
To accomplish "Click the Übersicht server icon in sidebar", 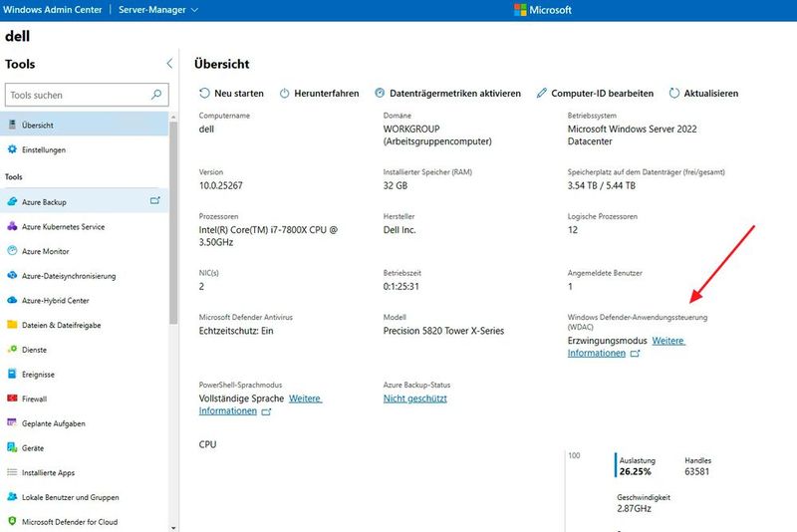I will pos(12,125).
